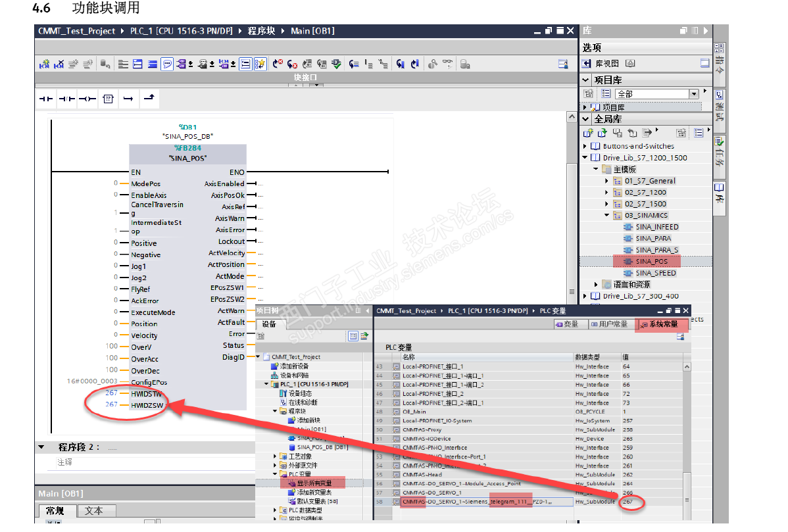The width and height of the screenshot is (788, 532).
Task: Click the monitoring glasses toolbar icon
Action: (447, 62)
